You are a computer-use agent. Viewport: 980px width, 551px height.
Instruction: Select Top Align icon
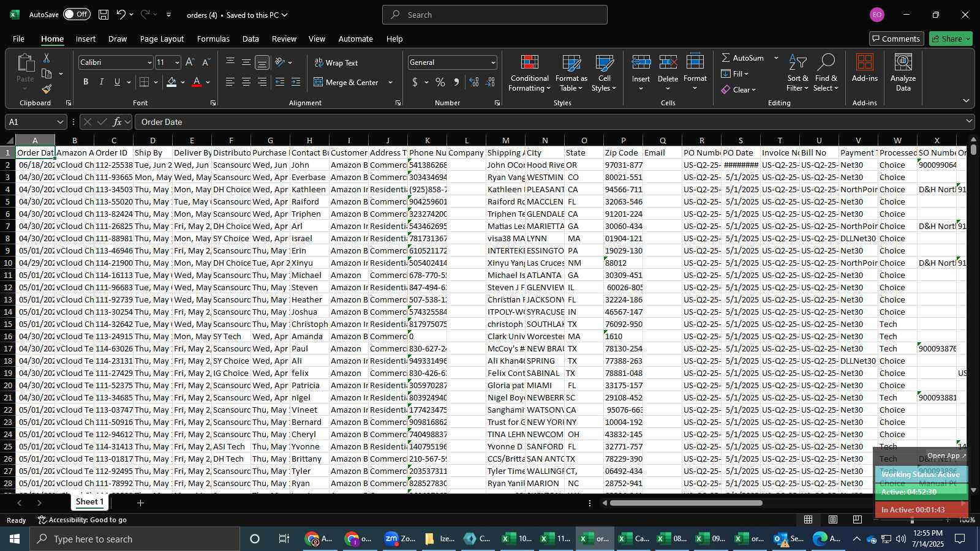230,62
